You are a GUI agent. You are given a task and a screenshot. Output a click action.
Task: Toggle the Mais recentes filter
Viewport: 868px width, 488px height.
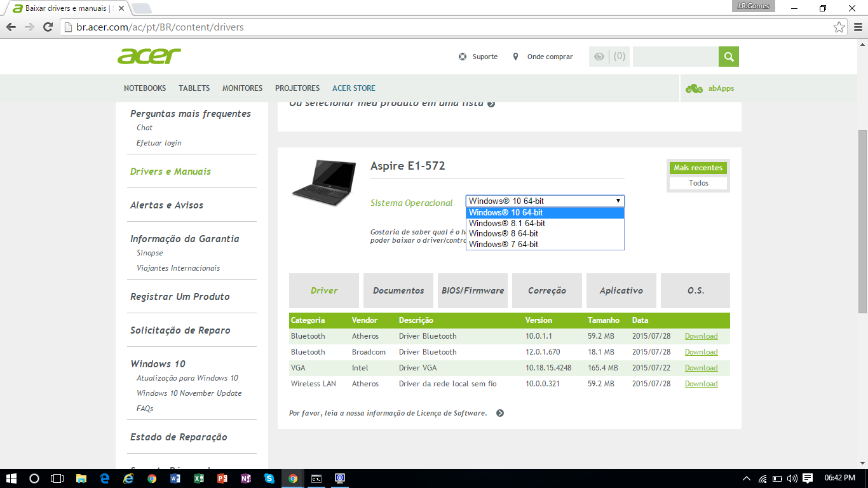698,168
